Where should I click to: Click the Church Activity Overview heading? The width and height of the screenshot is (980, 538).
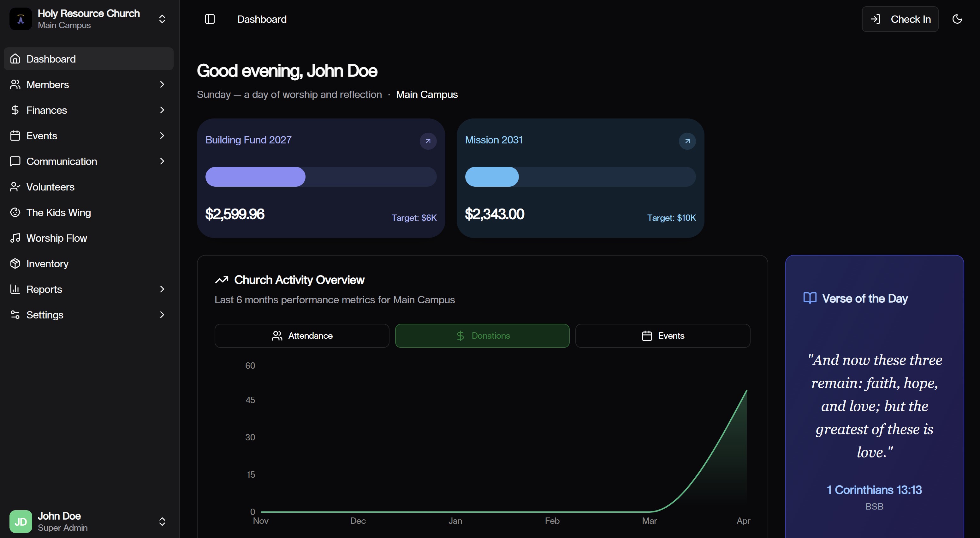click(300, 280)
